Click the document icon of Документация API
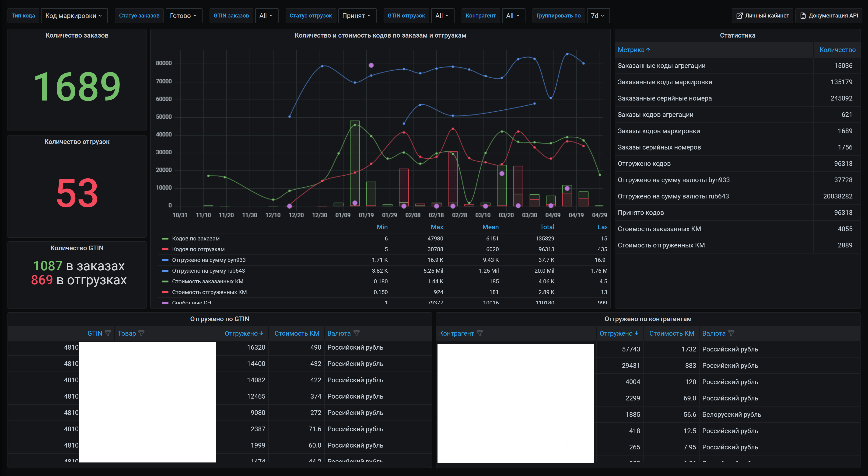Viewport: 868px width, 476px height. pos(803,16)
